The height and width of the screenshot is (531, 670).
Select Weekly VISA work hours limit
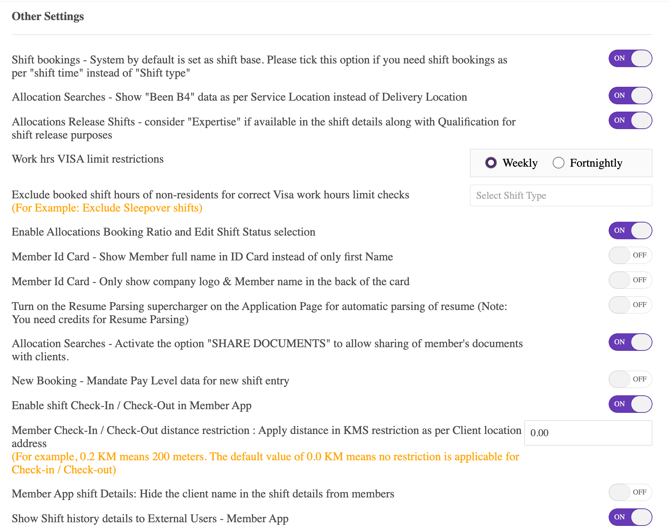[x=491, y=163]
